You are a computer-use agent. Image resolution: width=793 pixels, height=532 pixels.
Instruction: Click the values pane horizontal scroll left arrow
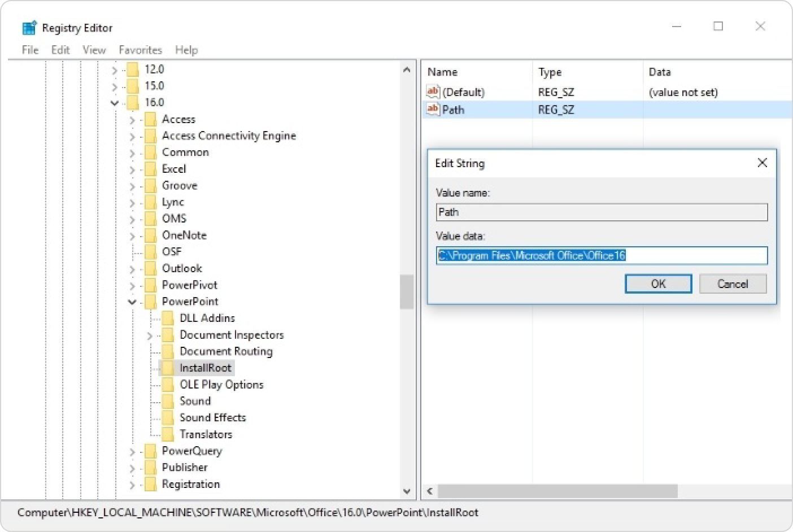(x=430, y=491)
